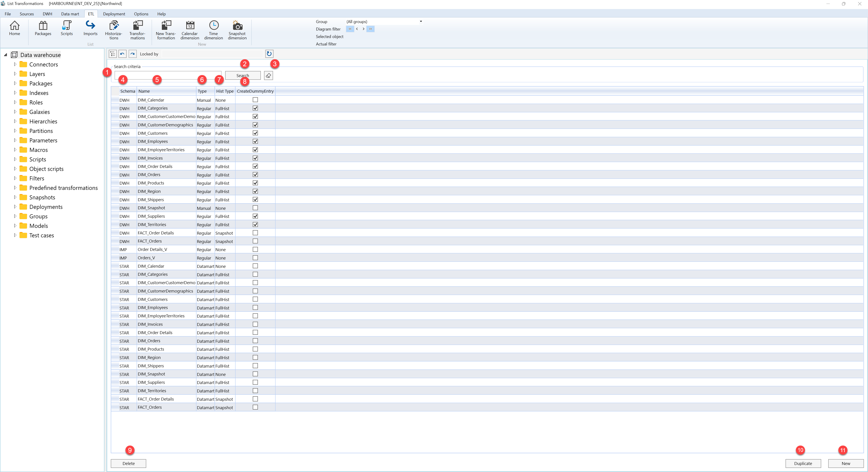Check CreateDummyEntry for DWH FACT_Orders
868x472 pixels.
coord(255,241)
